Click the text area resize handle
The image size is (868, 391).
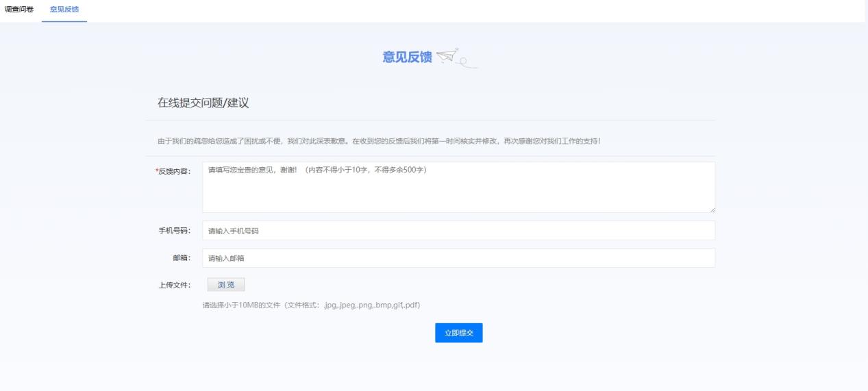coord(712,210)
